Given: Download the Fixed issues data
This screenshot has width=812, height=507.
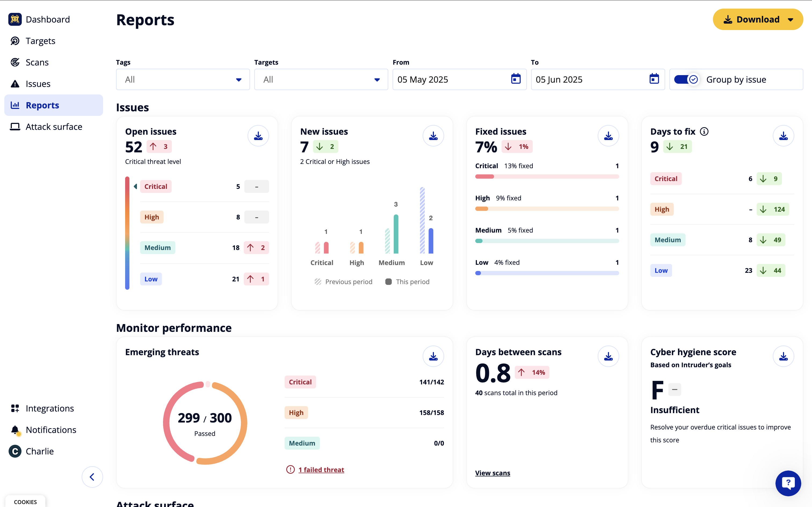Looking at the screenshot, I should coord(608,136).
